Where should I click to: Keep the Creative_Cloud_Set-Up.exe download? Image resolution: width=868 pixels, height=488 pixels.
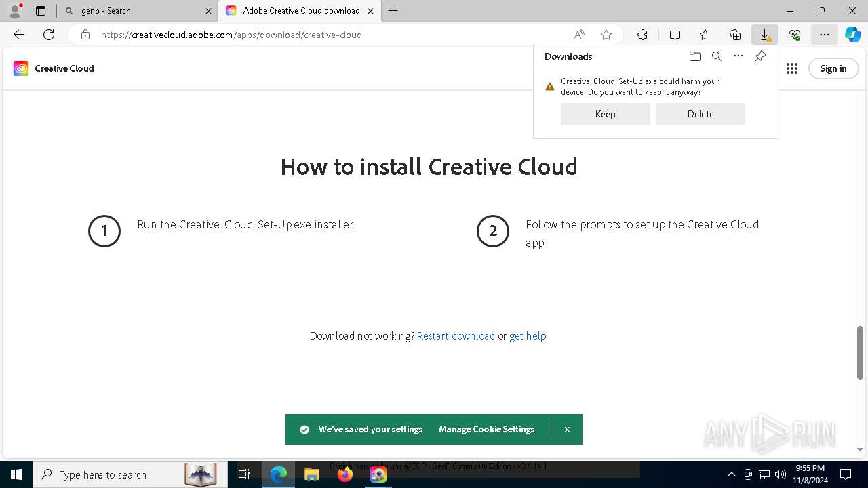tap(606, 114)
